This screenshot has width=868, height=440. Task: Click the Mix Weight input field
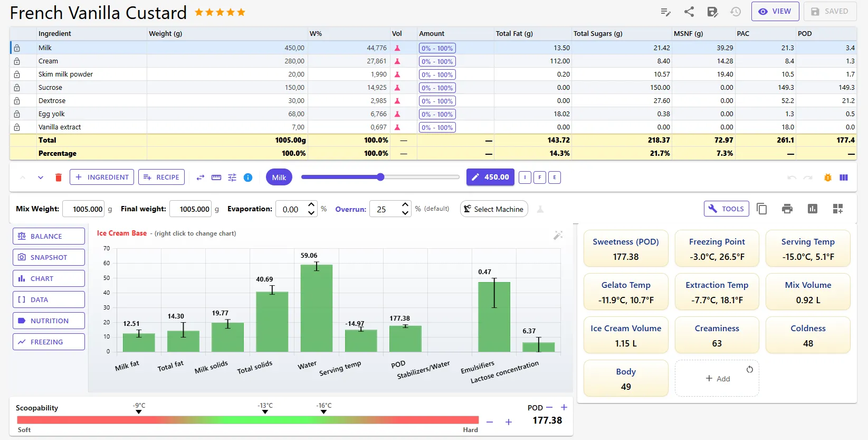[83, 209]
